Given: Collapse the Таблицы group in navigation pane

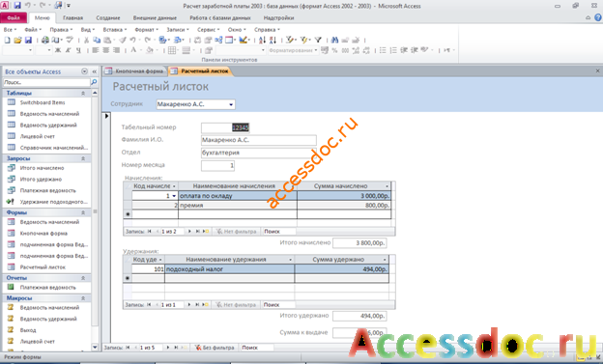Looking at the screenshot, I should 83,93.
